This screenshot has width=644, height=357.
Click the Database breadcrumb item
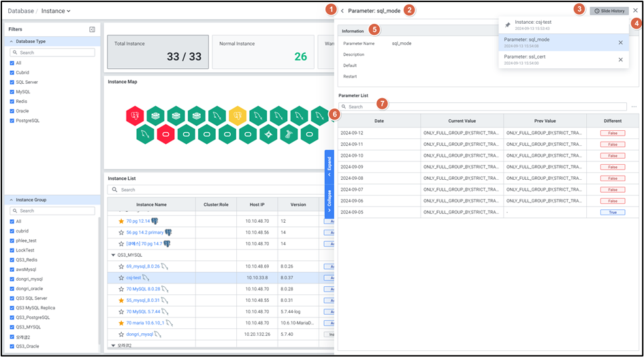pos(20,11)
